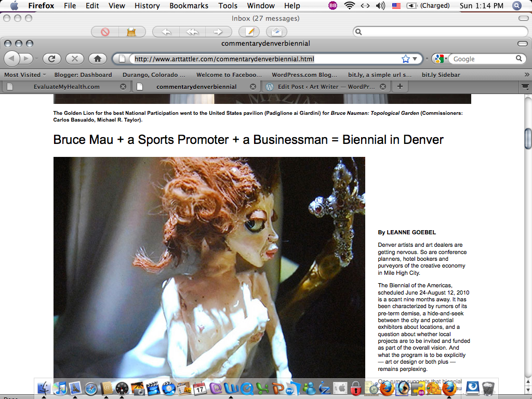Image resolution: width=532 pixels, height=399 pixels.
Task: Click the Mail compose new message icon
Action: [252, 32]
